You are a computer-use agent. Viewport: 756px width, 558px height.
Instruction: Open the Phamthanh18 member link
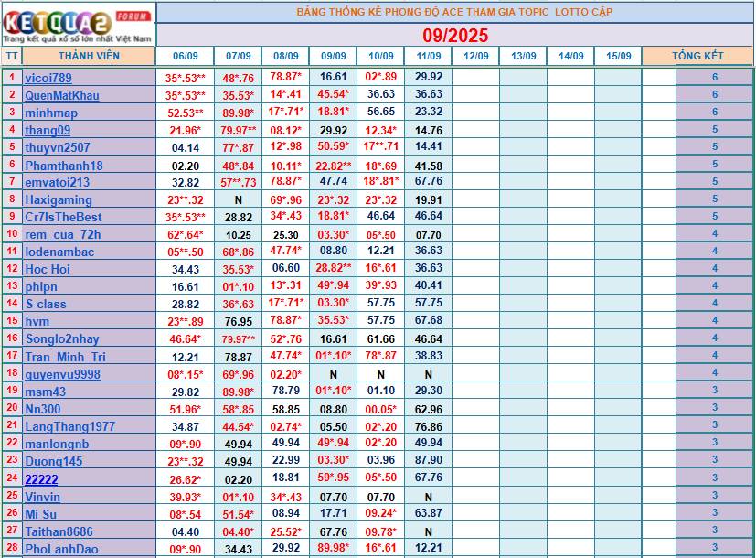click(64, 166)
